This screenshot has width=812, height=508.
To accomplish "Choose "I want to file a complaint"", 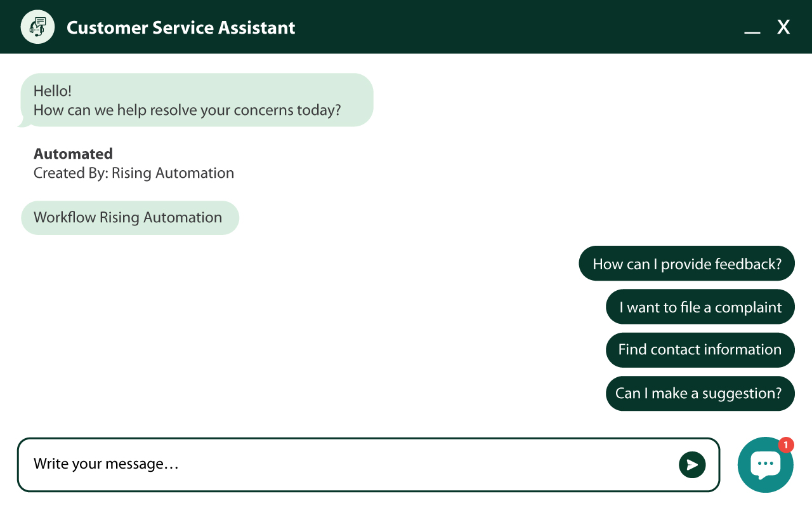I will pos(700,307).
